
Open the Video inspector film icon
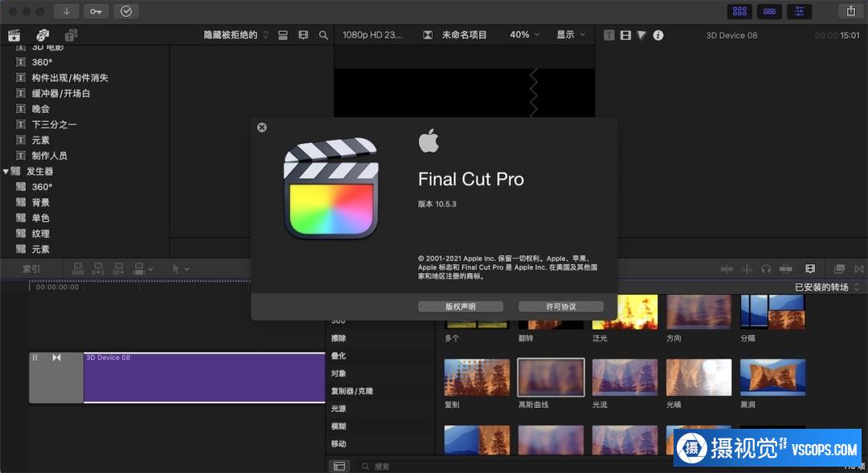click(x=625, y=35)
